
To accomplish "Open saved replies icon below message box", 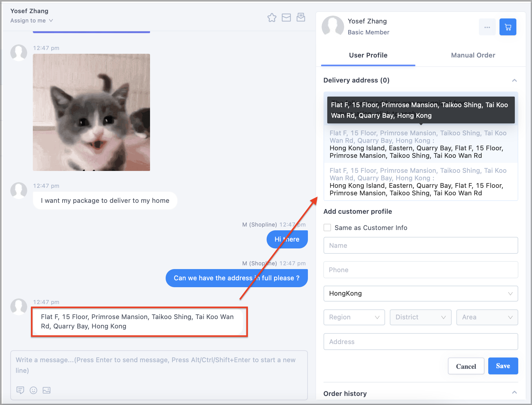I will point(20,390).
